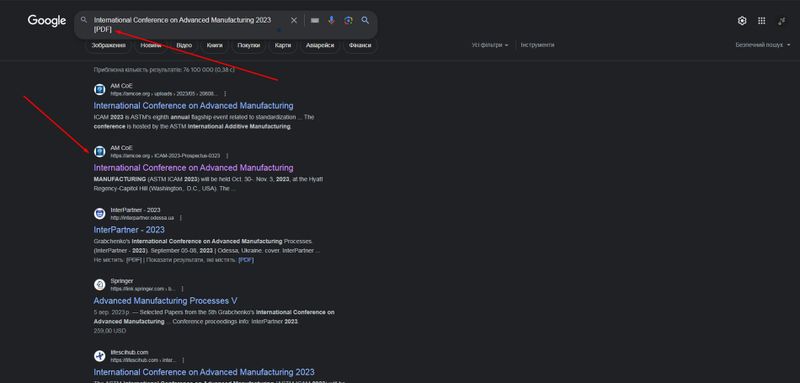This screenshot has height=383, width=800.
Task: Expand the Усі фільтри dropdown
Action: [x=490, y=45]
